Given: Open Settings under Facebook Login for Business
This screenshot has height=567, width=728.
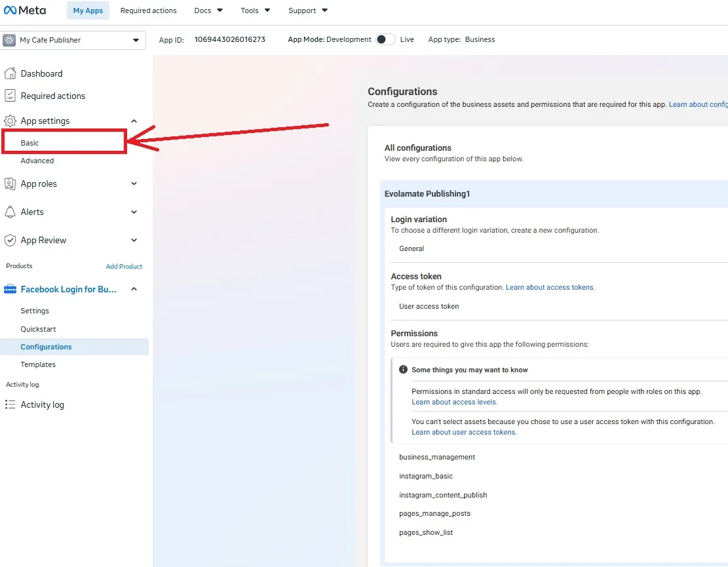Looking at the screenshot, I should [35, 311].
